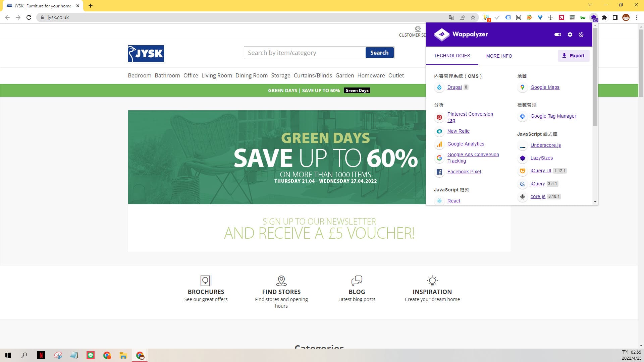
Task: Click the Google Maps link in Wappalyzer
Action: [x=545, y=87]
